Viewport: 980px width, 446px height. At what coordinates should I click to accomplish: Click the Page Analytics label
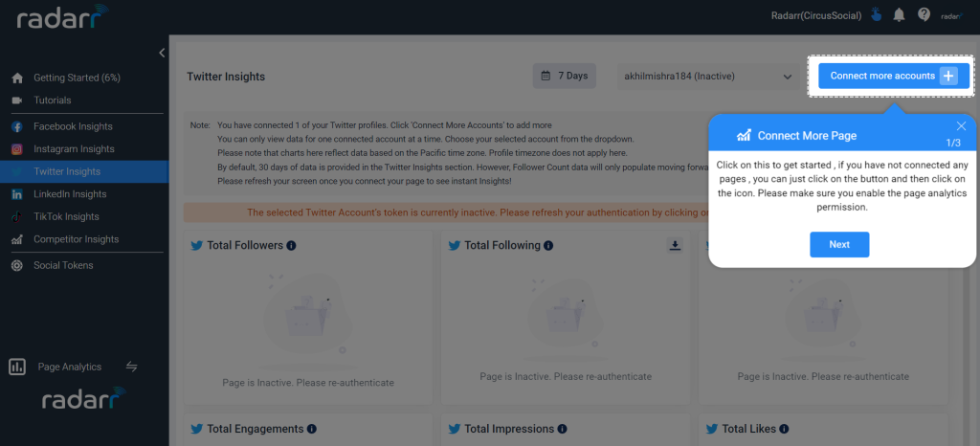[x=69, y=368]
